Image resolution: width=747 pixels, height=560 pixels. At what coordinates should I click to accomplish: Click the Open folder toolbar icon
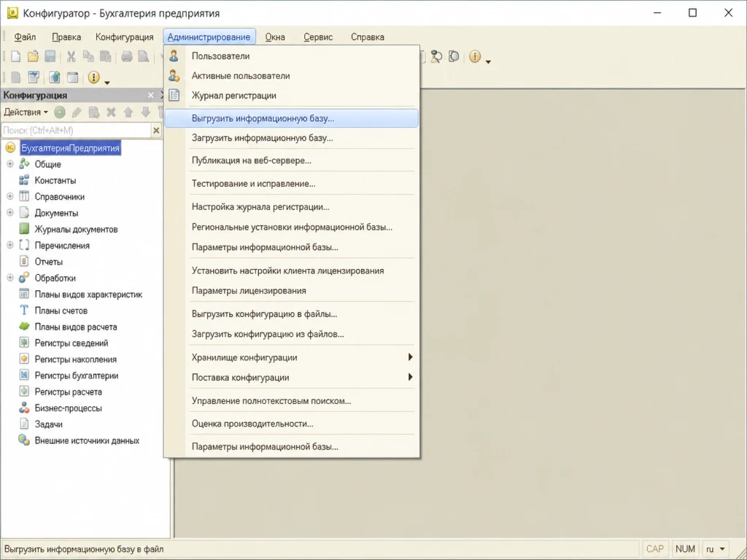click(x=33, y=56)
